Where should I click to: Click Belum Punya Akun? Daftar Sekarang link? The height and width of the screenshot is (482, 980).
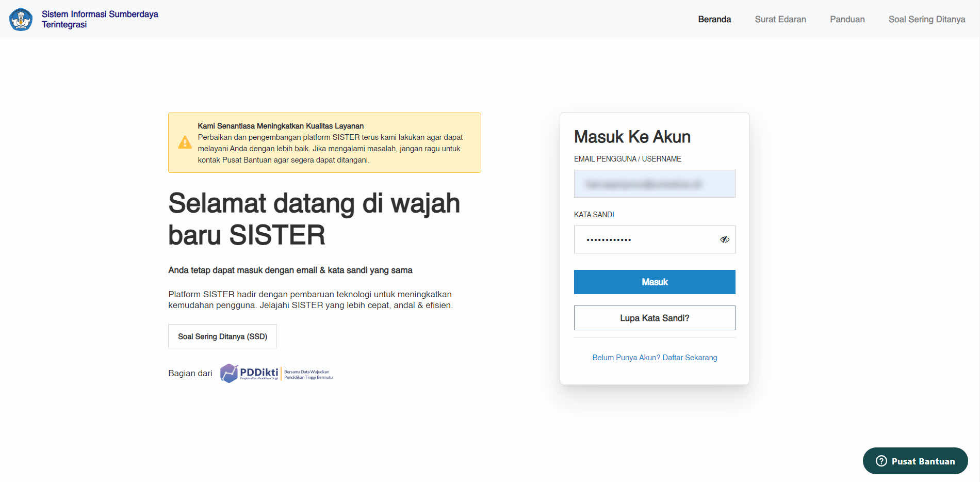click(655, 358)
